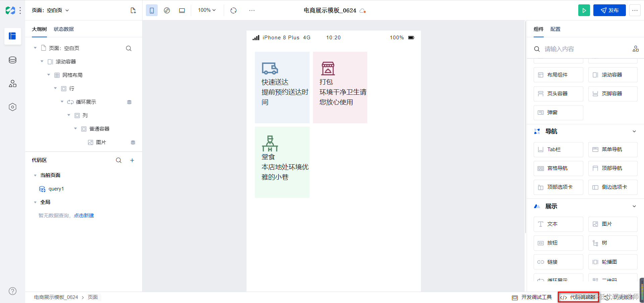
Task: Open the 100% zoom dropdown
Action: pos(207,10)
